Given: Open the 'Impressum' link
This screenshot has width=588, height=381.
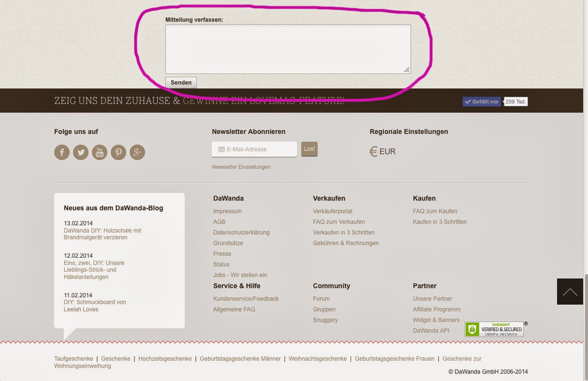Looking at the screenshot, I should [227, 211].
